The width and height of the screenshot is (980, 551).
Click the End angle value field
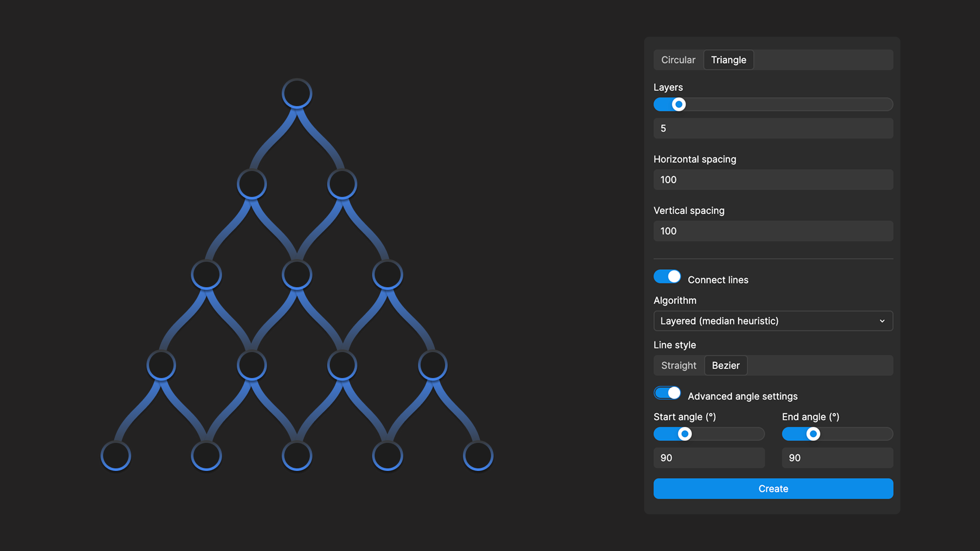(x=837, y=458)
